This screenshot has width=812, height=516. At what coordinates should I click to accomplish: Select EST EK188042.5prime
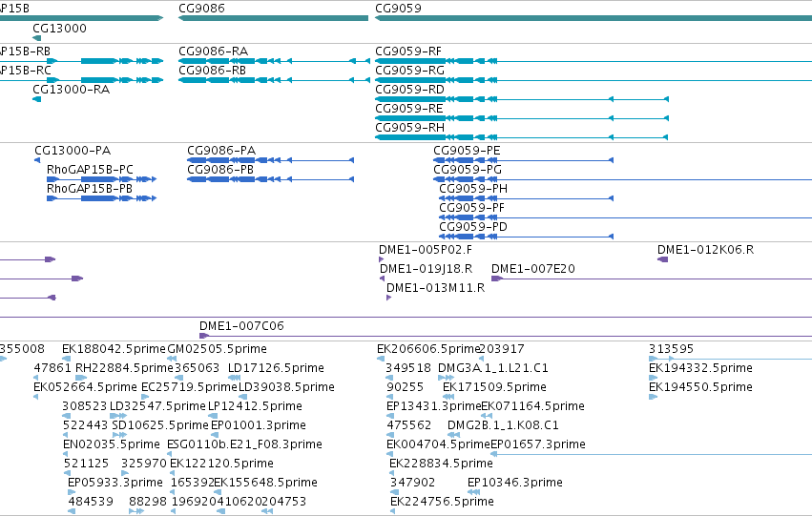(114, 349)
